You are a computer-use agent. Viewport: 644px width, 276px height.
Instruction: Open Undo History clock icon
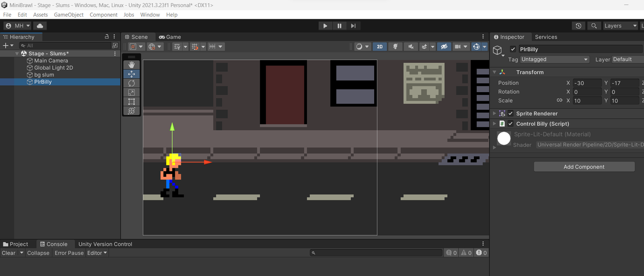point(578,26)
